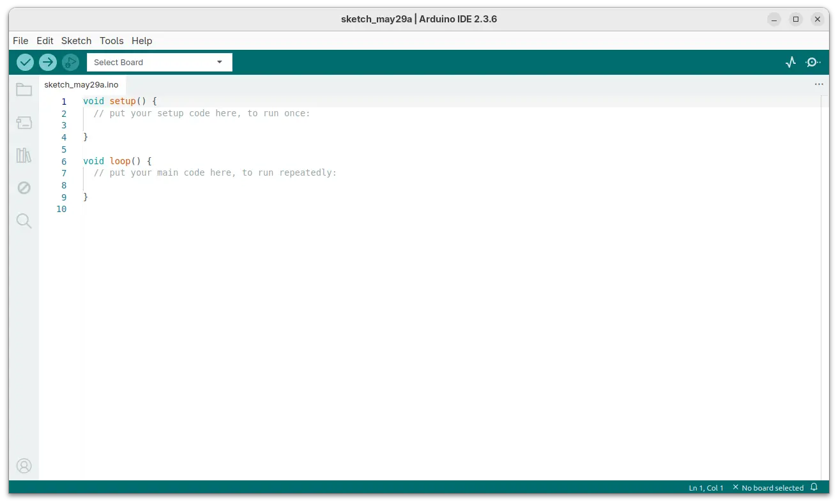Image resolution: width=838 pixels, height=504 pixels.
Task: Click the notifications bell icon
Action: [814, 487]
